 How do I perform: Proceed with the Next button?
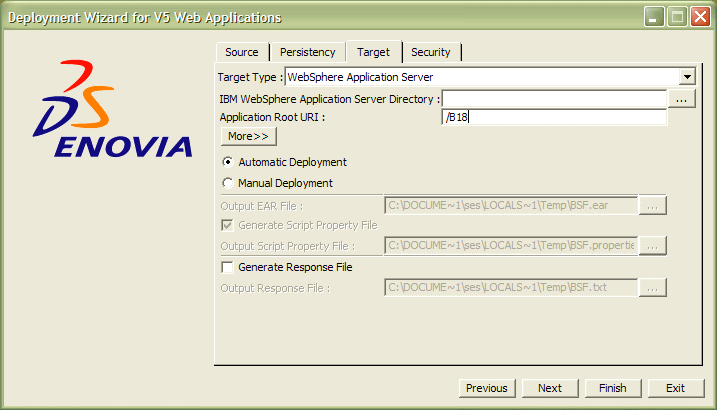550,388
